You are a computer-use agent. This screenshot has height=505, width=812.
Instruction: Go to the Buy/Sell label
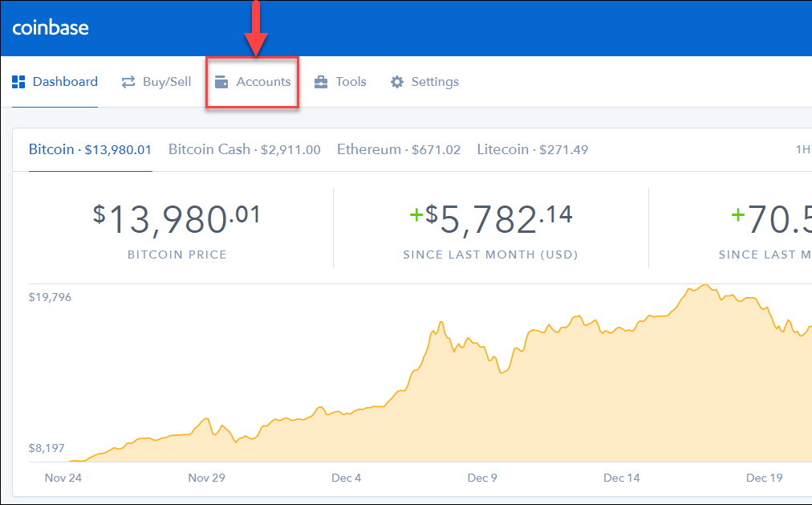167,82
